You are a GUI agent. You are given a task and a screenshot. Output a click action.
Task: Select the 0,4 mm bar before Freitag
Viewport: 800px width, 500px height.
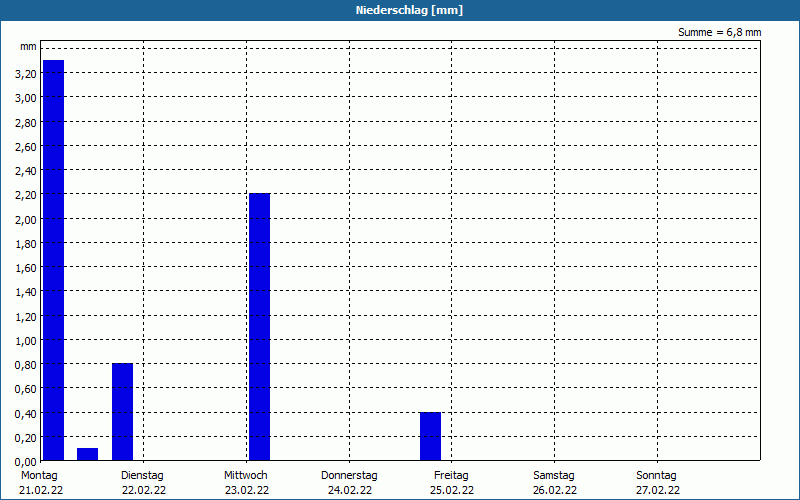[431, 436]
